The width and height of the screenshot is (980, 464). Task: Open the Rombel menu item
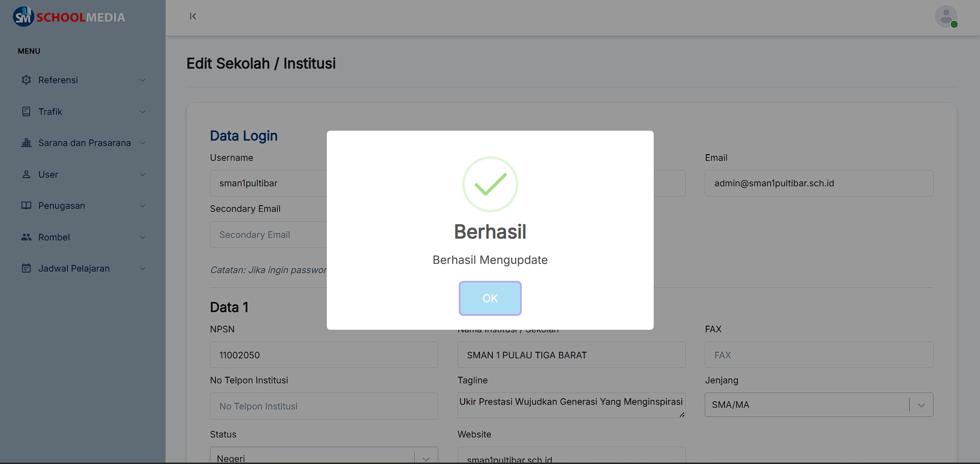[54, 237]
